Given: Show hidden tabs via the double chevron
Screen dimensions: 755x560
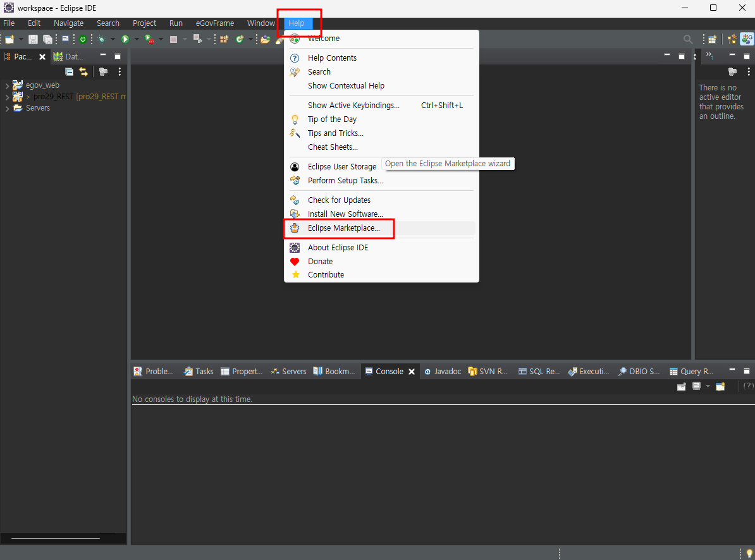Looking at the screenshot, I should tap(709, 56).
